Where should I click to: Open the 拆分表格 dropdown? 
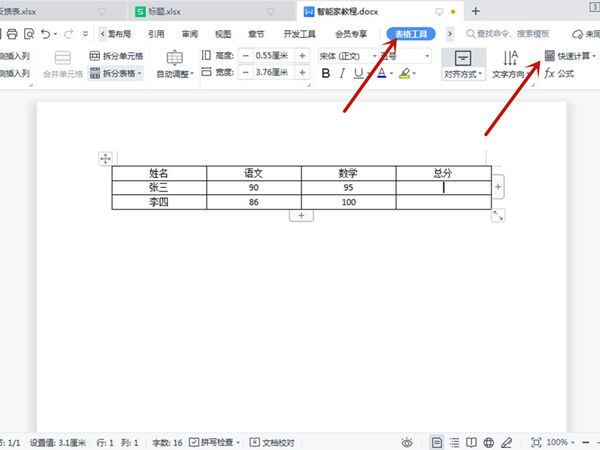tap(116, 73)
